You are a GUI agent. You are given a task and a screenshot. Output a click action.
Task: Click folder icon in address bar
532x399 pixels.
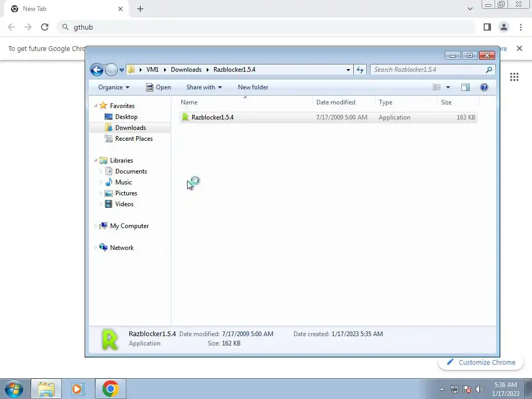[x=131, y=70]
